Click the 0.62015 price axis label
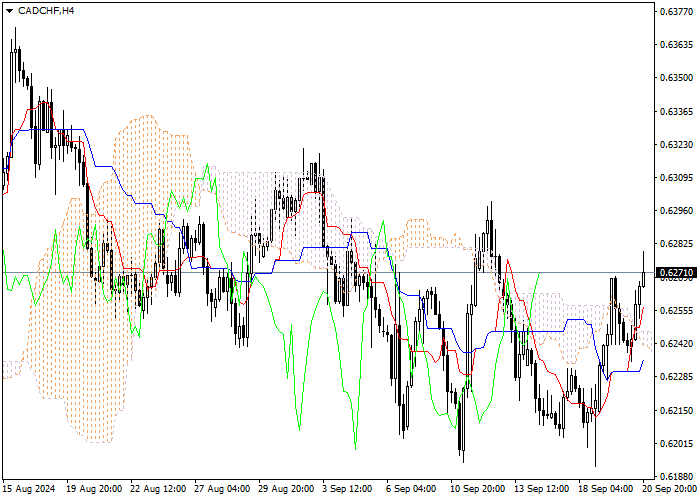This screenshot has width=700, height=500. coord(676,444)
